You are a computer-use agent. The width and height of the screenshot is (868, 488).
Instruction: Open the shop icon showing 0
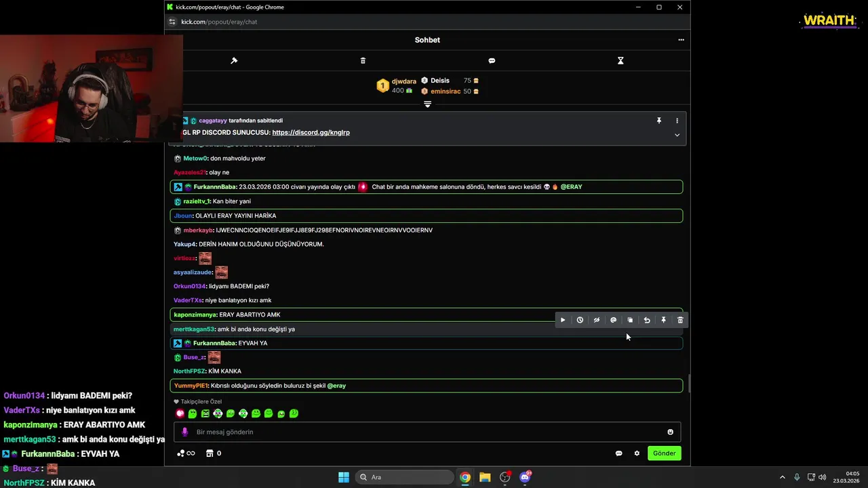(x=214, y=453)
